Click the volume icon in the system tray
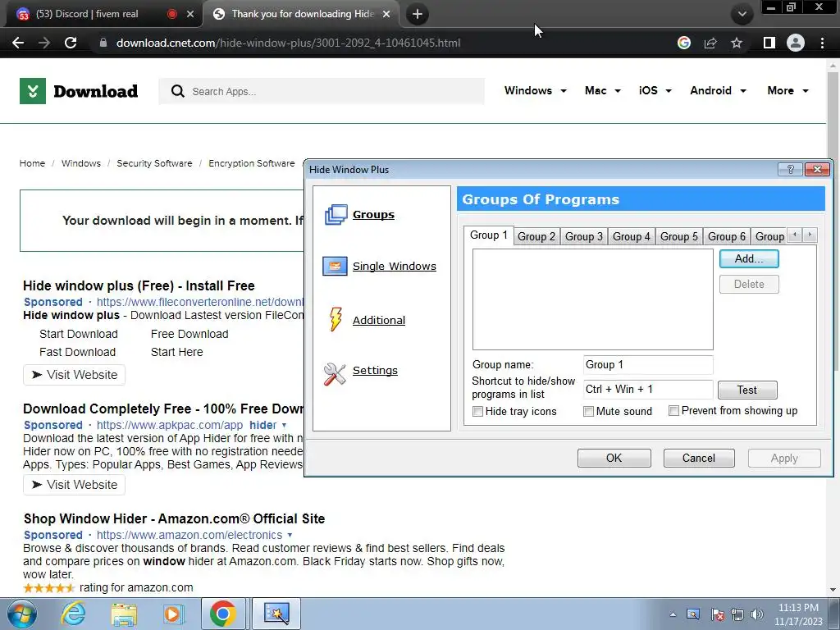This screenshot has width=840, height=630. [757, 614]
